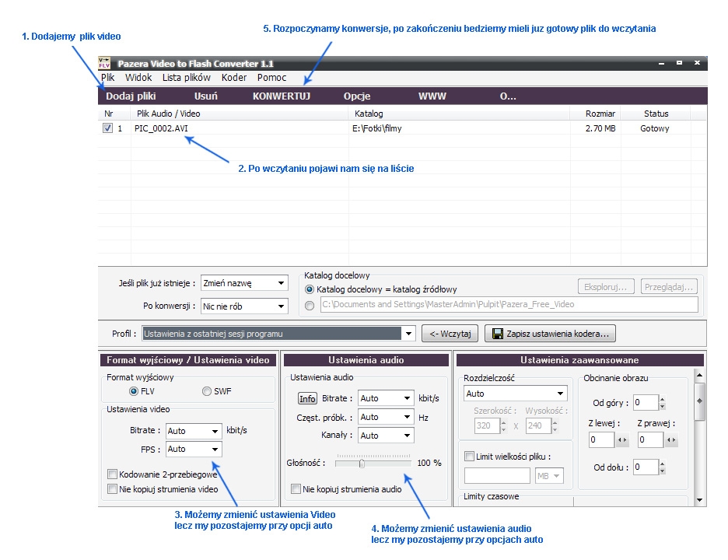Click the Status column header
The height and width of the screenshot is (560, 728).
pos(656,114)
